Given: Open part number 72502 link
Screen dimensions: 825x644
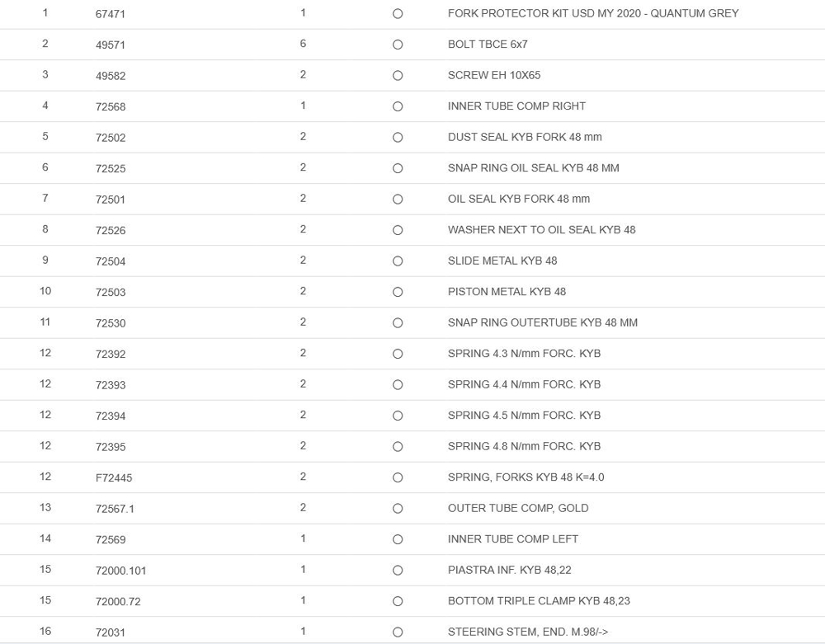Looking at the screenshot, I should pyautogui.click(x=111, y=138).
